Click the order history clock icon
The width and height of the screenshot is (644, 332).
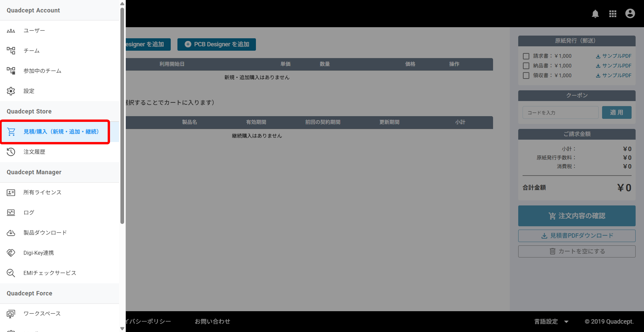[11, 152]
